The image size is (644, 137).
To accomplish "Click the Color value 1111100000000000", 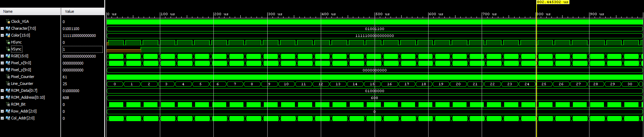I will point(79,36).
